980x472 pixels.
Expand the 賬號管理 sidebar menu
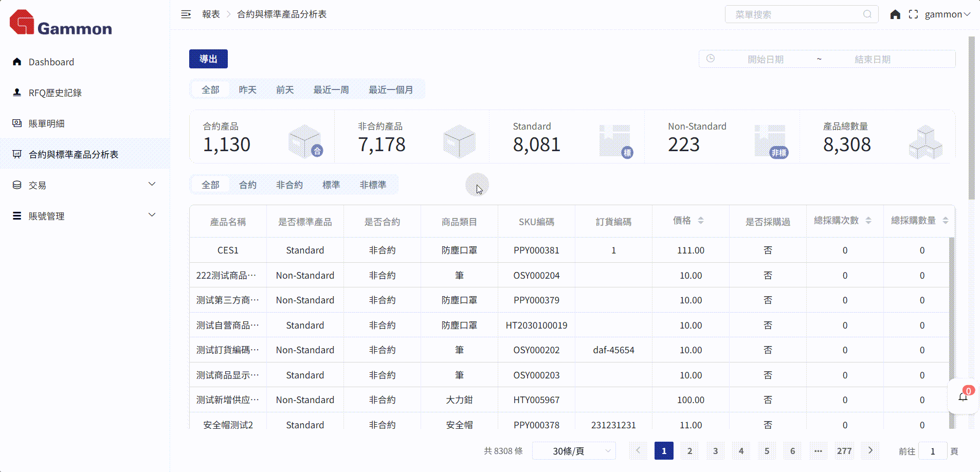152,215
